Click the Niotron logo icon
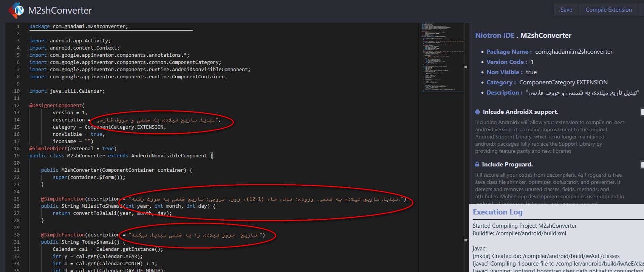The image size is (644, 272). pyautogui.click(x=16, y=10)
